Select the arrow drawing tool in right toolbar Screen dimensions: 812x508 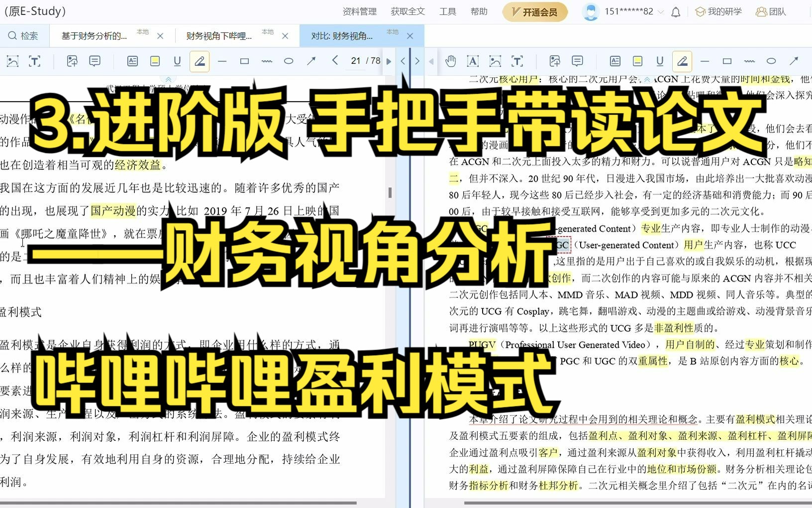(794, 61)
